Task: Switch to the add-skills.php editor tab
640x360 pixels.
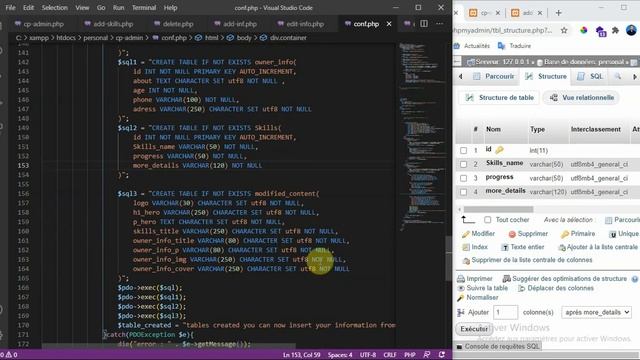Action: pyautogui.click(x=109, y=24)
